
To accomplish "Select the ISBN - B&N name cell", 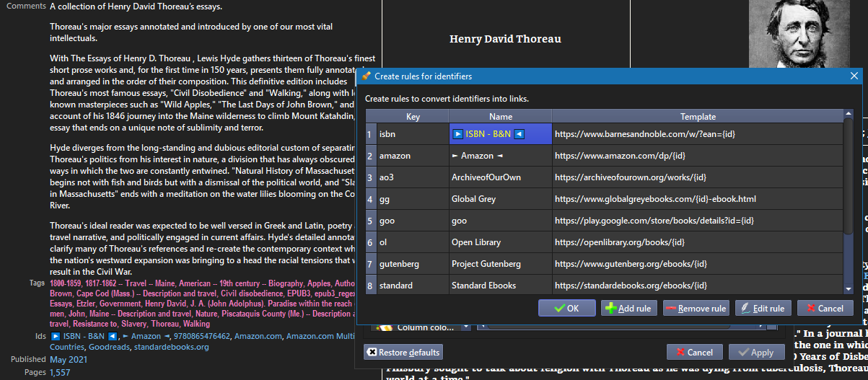I will [500, 134].
